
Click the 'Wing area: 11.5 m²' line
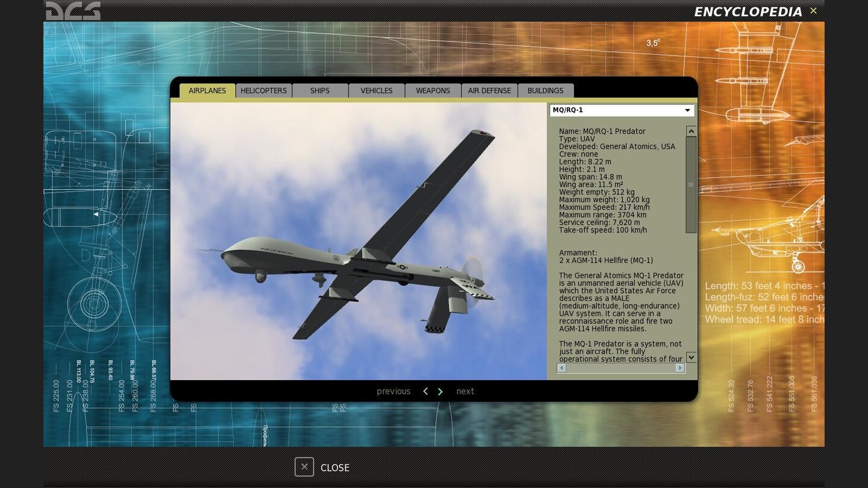coord(591,184)
